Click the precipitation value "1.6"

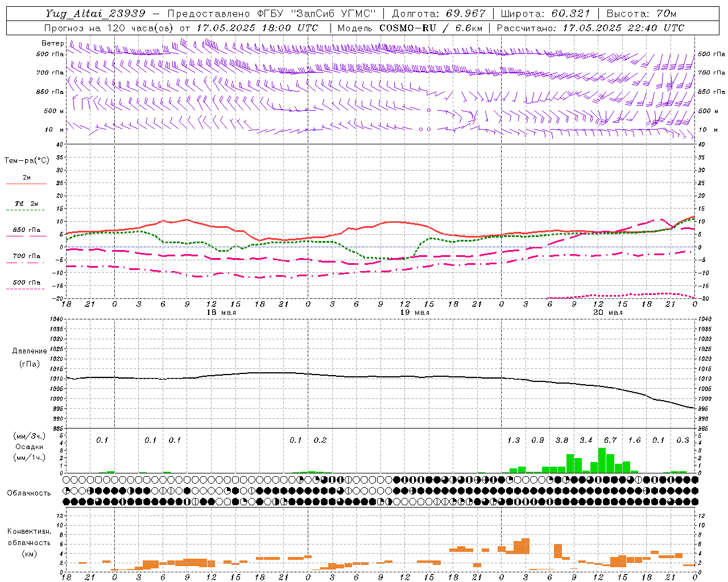point(634,440)
